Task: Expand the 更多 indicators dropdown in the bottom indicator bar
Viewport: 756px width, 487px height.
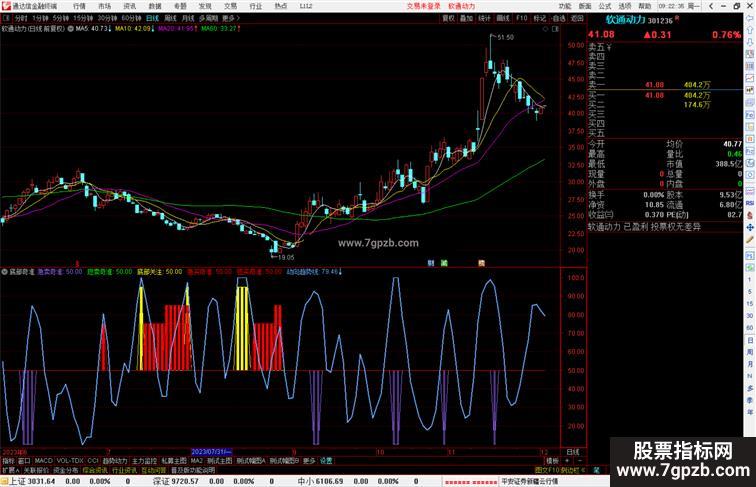Action: coord(309,461)
